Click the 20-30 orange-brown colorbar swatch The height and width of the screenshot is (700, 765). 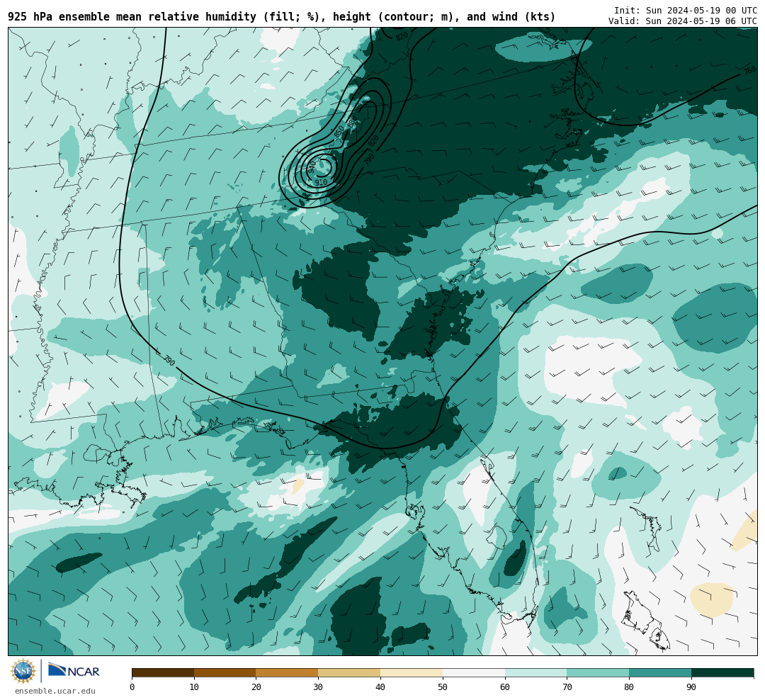(287, 672)
